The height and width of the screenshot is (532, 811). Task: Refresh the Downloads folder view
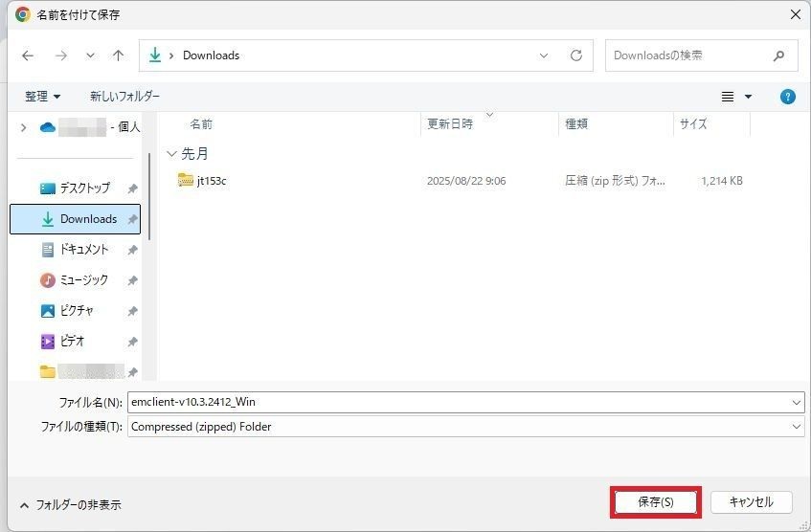(x=575, y=55)
